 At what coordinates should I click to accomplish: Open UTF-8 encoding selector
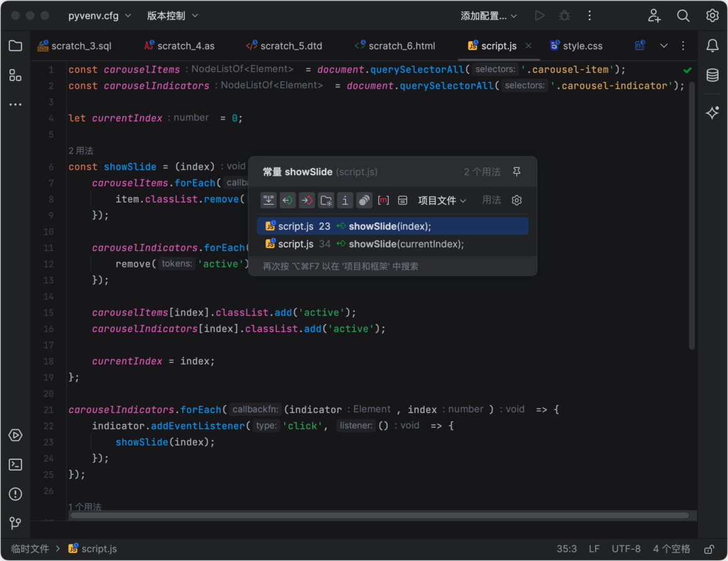tap(626, 549)
